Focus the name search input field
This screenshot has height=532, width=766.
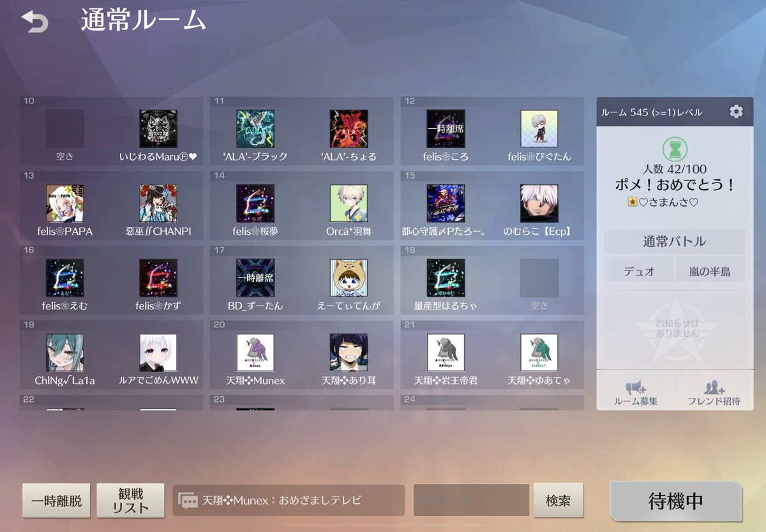471,501
